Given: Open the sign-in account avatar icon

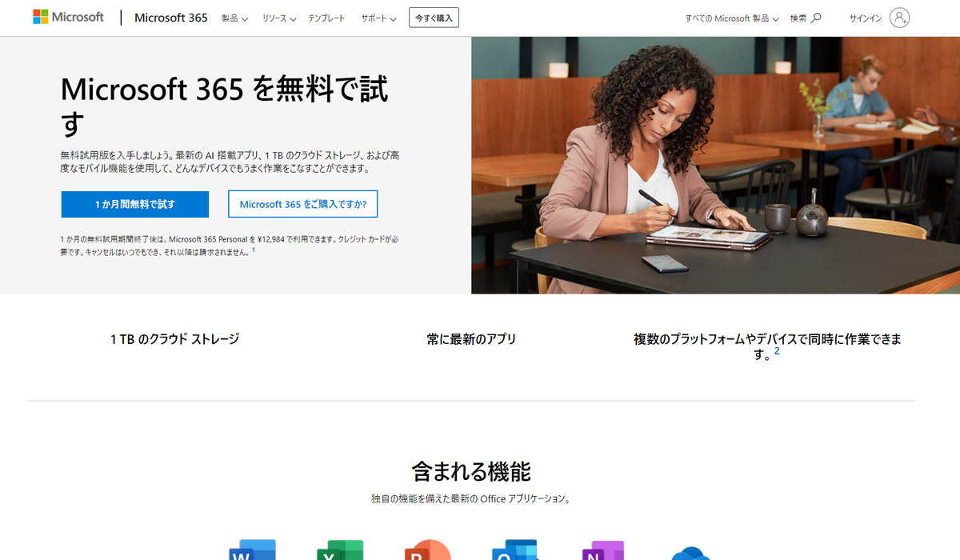Looking at the screenshot, I should 899,18.
